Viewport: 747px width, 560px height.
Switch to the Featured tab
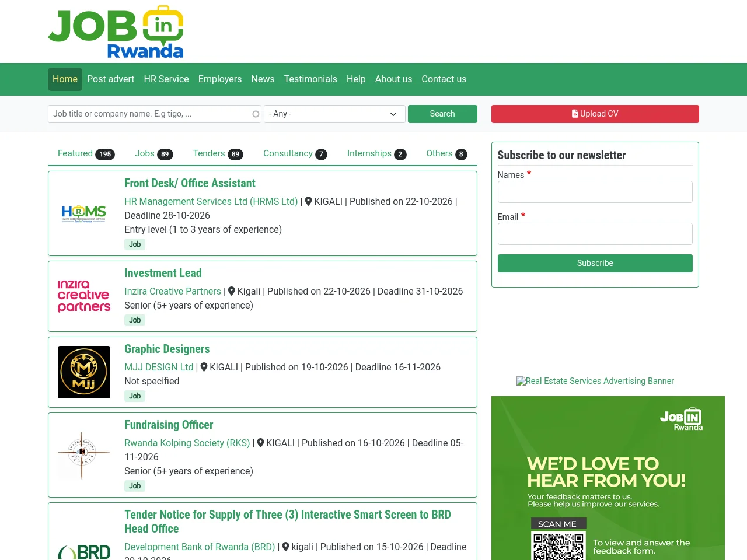click(x=86, y=154)
